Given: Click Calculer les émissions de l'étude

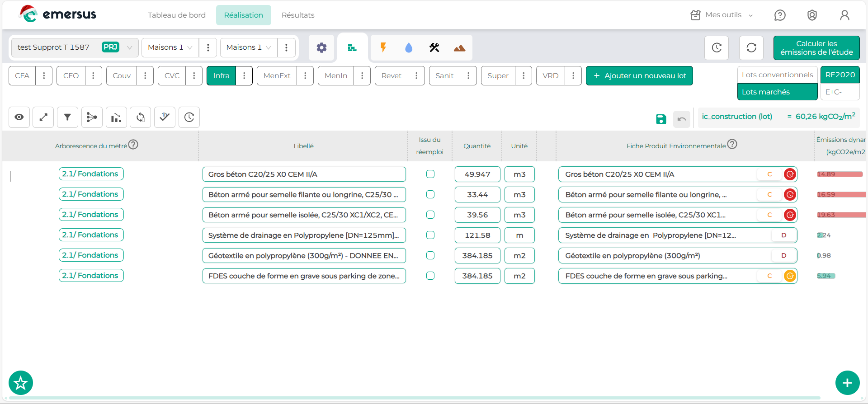Looking at the screenshot, I should pos(816,48).
